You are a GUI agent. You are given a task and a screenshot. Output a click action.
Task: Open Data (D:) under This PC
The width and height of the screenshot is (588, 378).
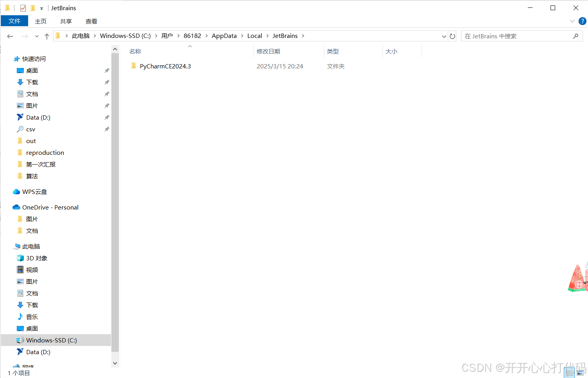(38, 352)
